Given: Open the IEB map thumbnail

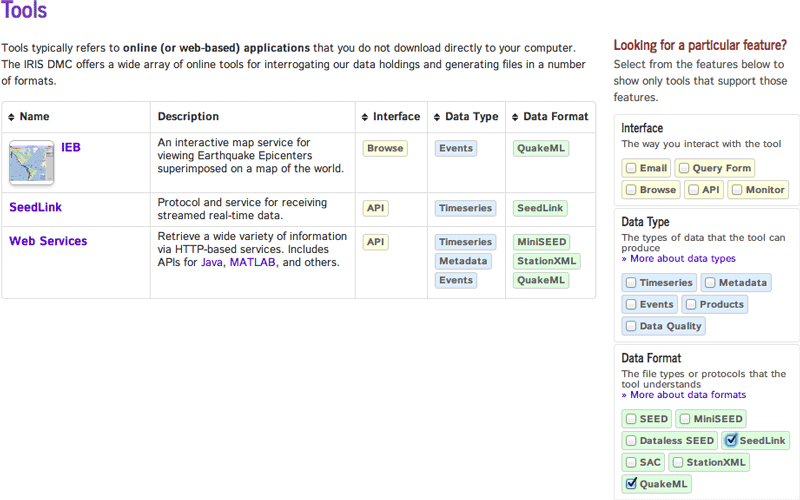Looking at the screenshot, I should tap(32, 163).
